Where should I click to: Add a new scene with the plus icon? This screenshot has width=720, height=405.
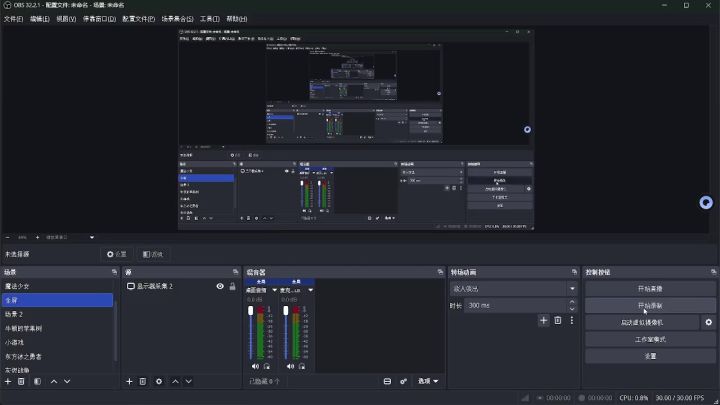(x=8, y=382)
